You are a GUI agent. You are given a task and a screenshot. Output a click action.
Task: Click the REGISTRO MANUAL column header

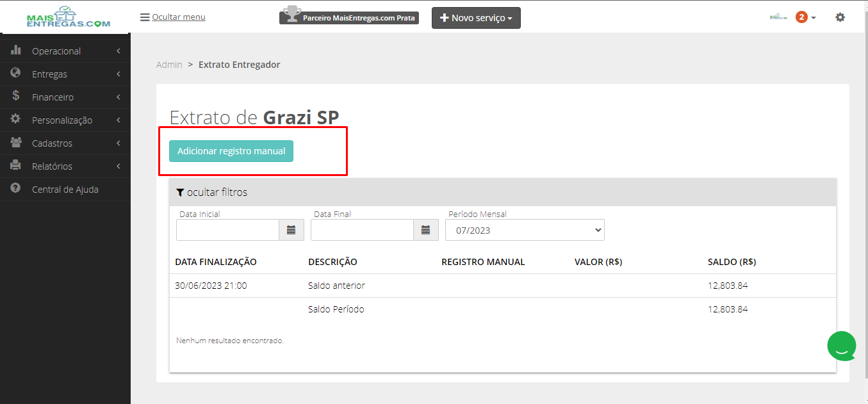(x=483, y=262)
